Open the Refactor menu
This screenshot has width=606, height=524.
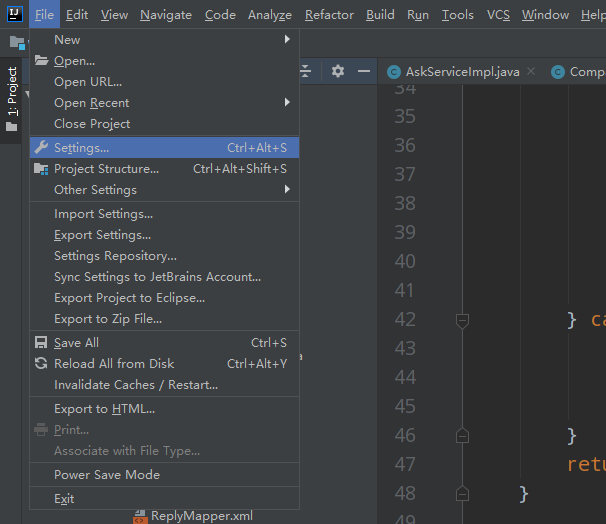coord(329,15)
